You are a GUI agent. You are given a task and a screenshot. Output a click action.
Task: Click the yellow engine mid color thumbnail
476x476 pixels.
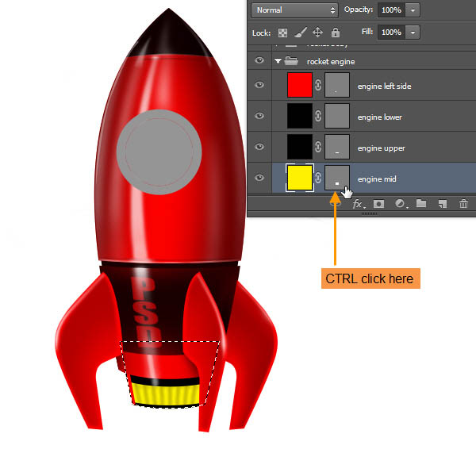(x=299, y=178)
